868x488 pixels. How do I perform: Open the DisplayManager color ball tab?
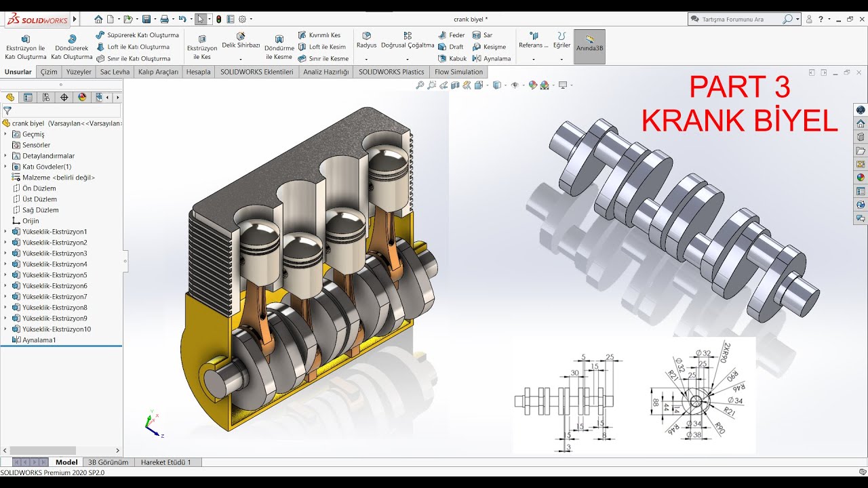pyautogui.click(x=83, y=97)
